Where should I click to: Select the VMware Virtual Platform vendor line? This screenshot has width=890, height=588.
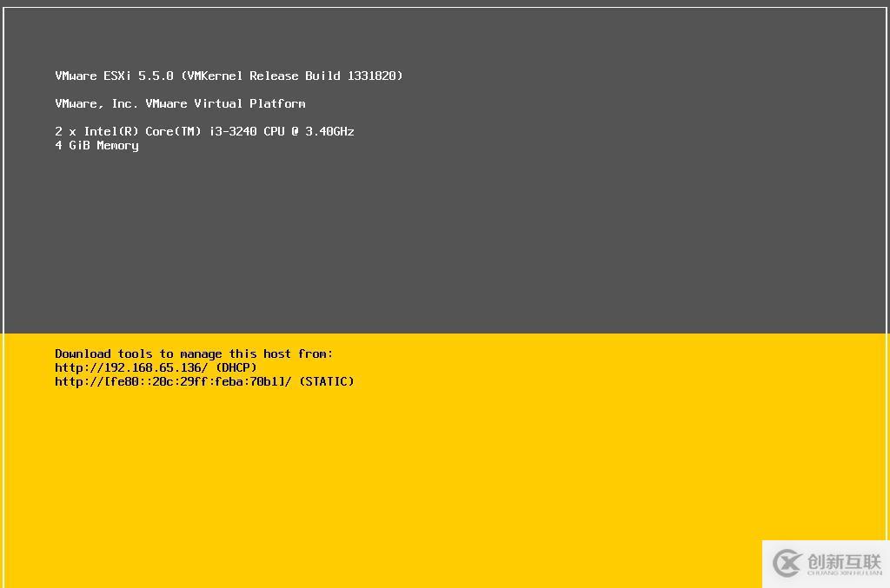click(x=180, y=103)
